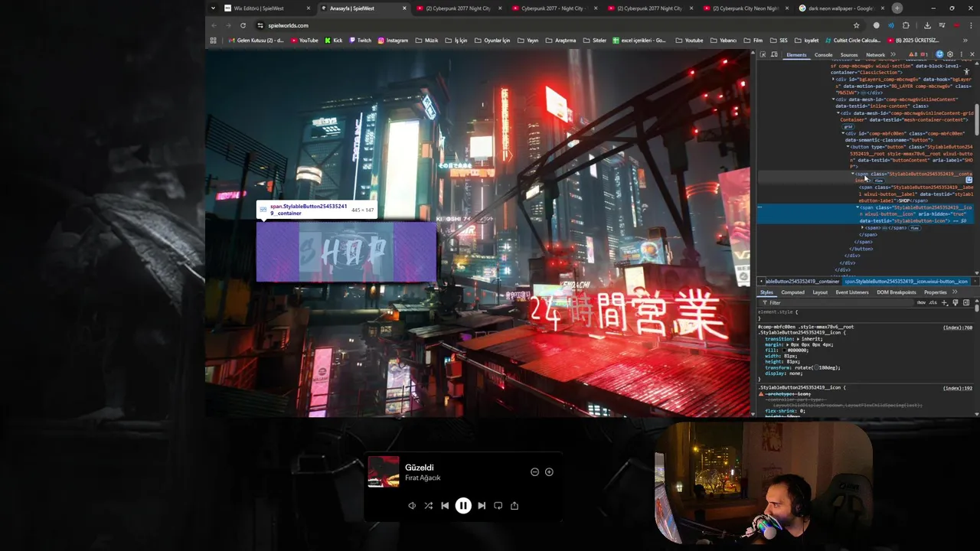The width and height of the screenshot is (980, 551).
Task: Open the fill color swatch #000000
Action: coord(784,350)
